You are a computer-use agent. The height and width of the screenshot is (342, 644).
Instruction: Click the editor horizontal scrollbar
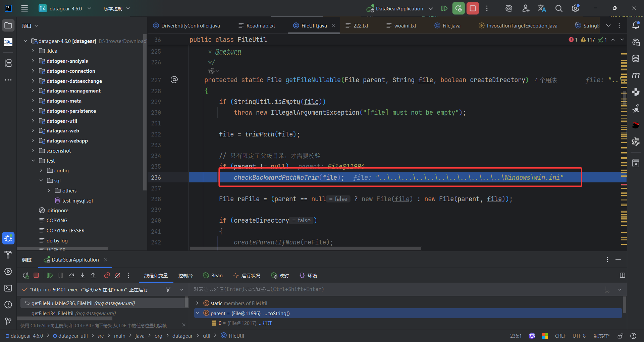(x=305, y=248)
